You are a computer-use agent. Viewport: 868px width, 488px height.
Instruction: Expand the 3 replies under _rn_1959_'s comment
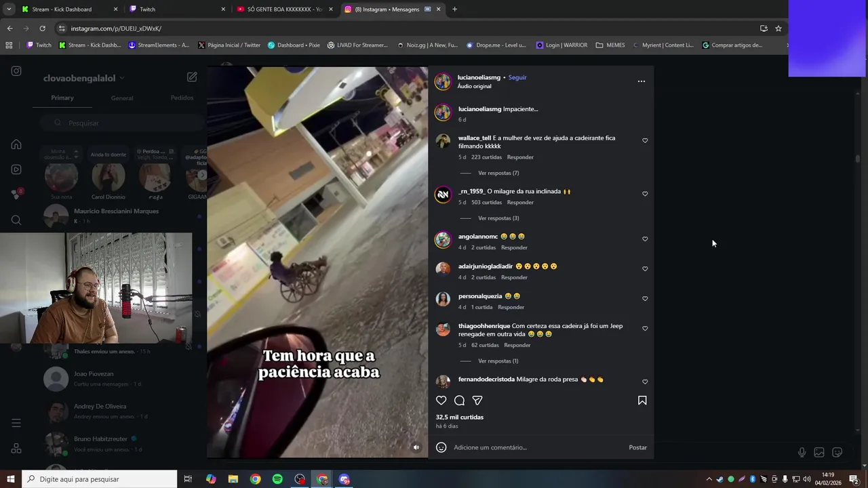498,218
